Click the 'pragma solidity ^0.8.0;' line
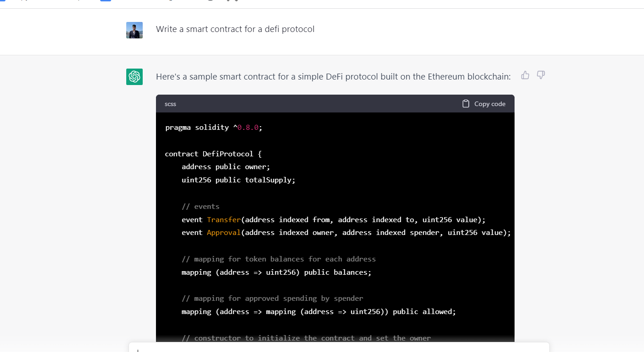 coord(214,128)
